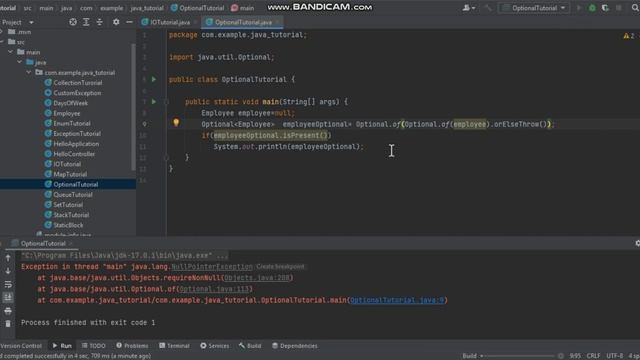Click the select opened file target icon

[73, 22]
